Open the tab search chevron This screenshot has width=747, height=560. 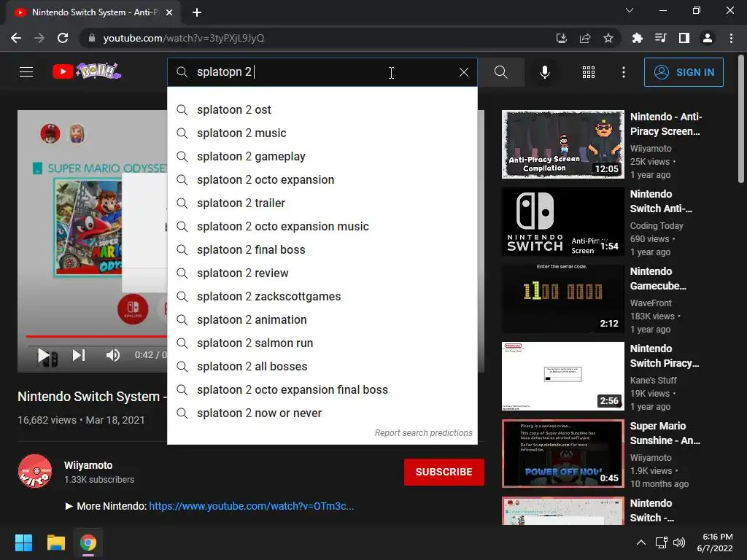click(x=630, y=10)
